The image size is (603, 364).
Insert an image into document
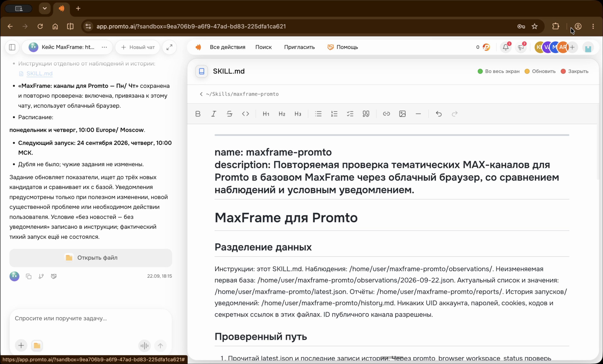(x=402, y=114)
